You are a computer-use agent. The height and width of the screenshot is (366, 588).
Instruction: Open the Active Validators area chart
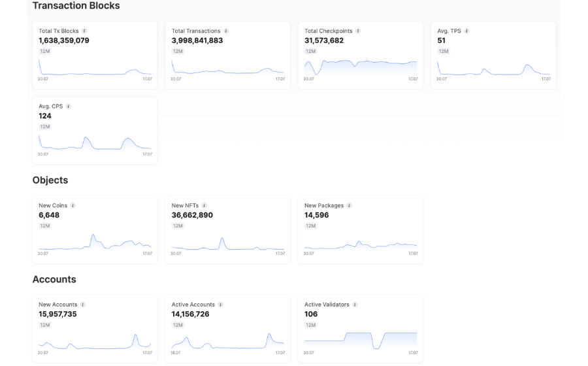pos(361,341)
